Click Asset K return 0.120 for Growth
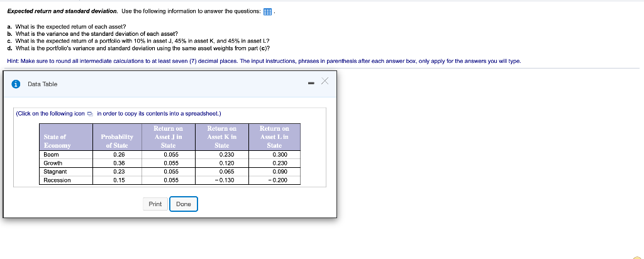 226,163
